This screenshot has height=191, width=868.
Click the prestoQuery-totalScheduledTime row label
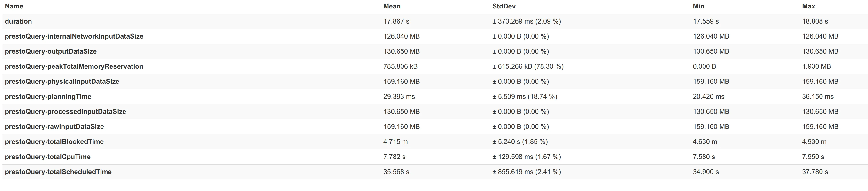tap(58, 172)
